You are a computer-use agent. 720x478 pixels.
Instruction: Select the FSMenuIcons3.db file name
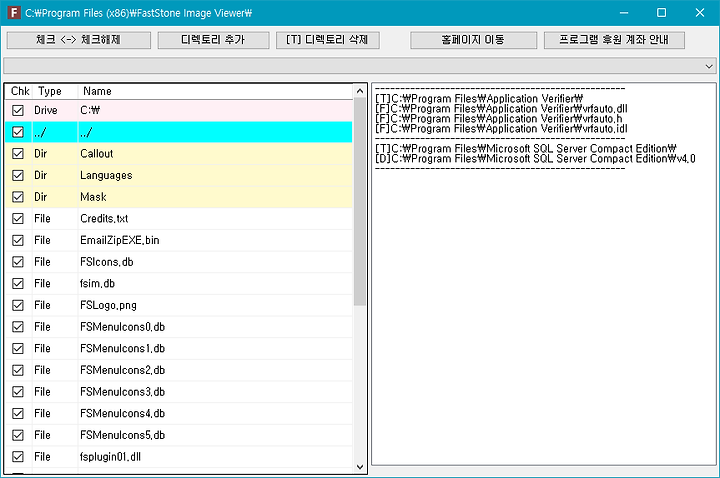[x=123, y=392]
